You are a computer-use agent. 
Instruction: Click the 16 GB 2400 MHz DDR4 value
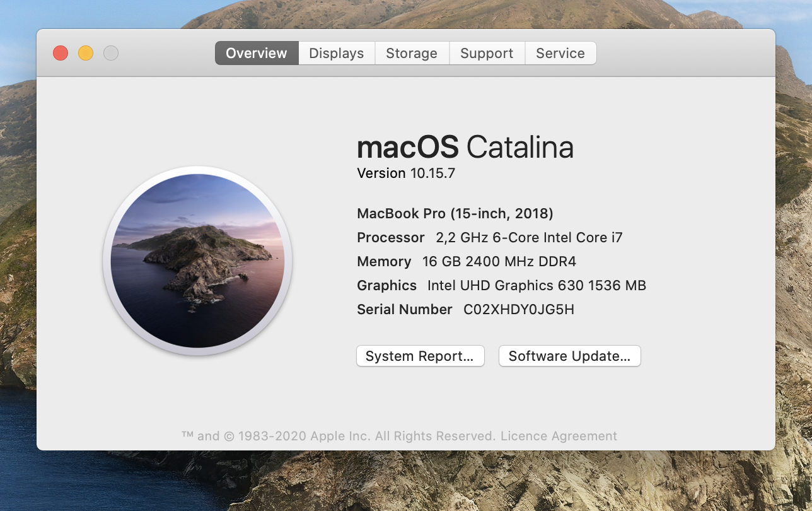point(499,261)
